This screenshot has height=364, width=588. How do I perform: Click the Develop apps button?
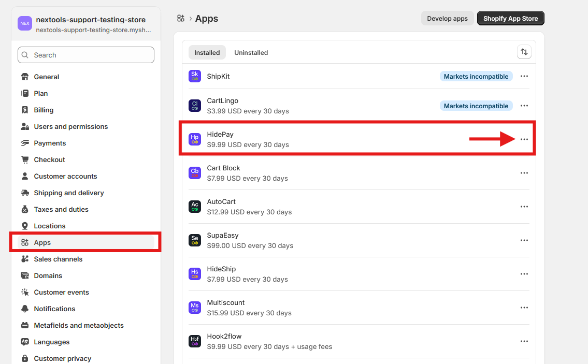click(447, 19)
